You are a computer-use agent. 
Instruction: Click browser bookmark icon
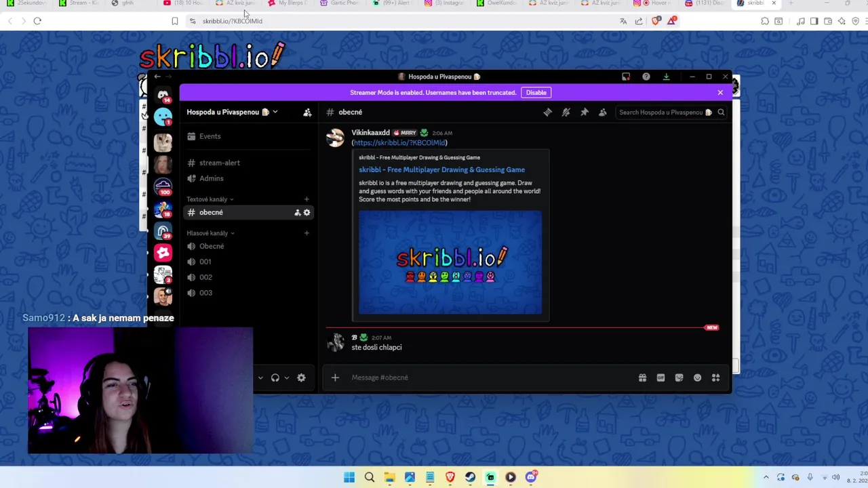pos(174,21)
